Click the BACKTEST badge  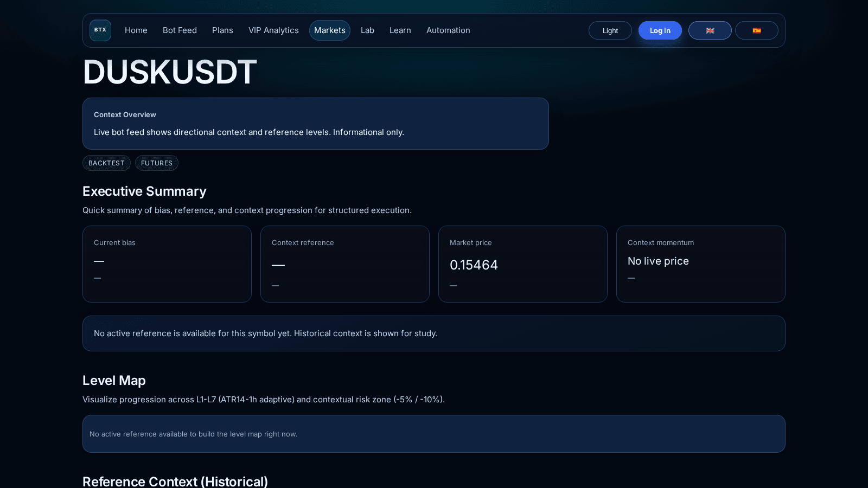[106, 163]
